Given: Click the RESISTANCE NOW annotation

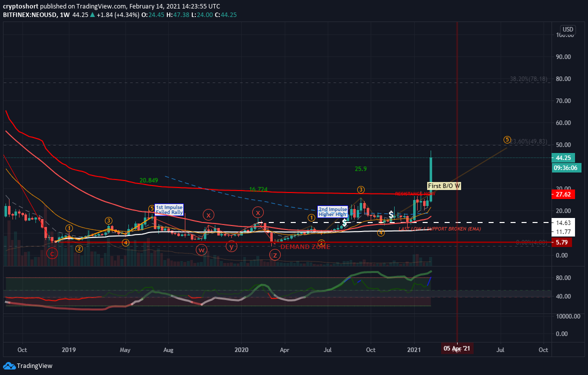Looking at the screenshot, I should click(x=415, y=193).
